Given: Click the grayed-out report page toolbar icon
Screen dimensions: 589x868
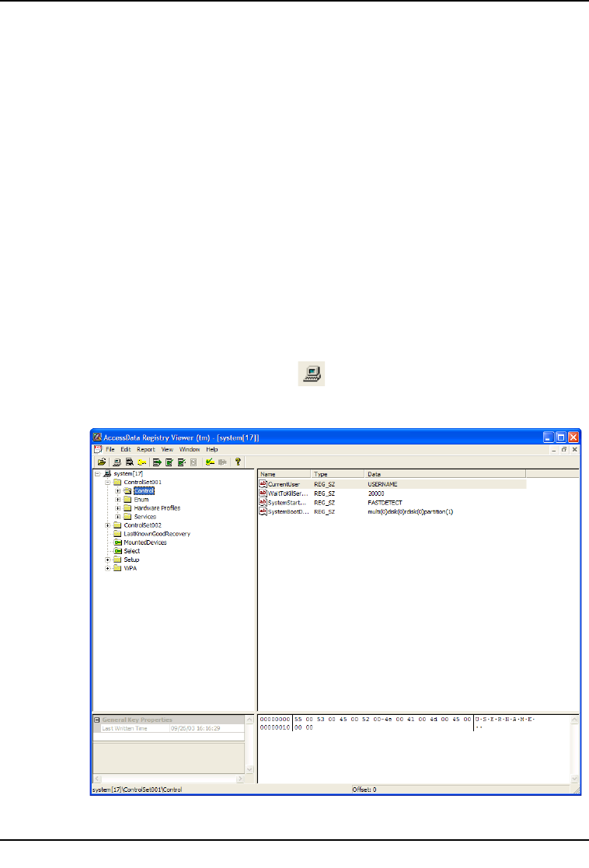Looking at the screenshot, I should click(193, 462).
